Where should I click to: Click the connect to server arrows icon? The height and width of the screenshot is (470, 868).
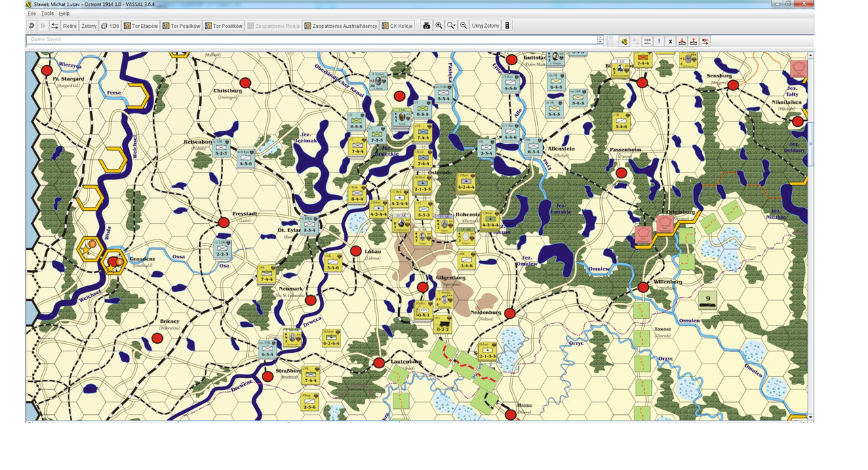click(55, 26)
